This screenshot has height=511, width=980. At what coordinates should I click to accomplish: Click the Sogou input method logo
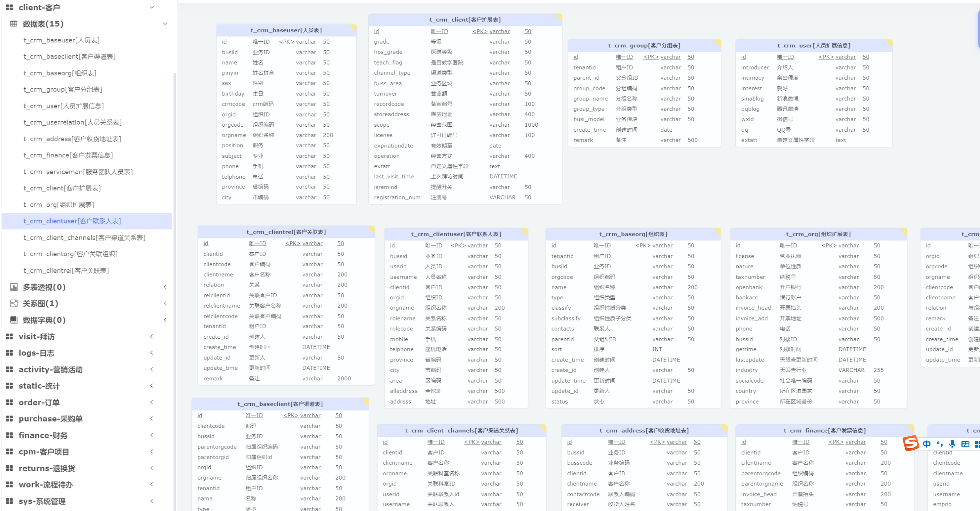pos(911,443)
